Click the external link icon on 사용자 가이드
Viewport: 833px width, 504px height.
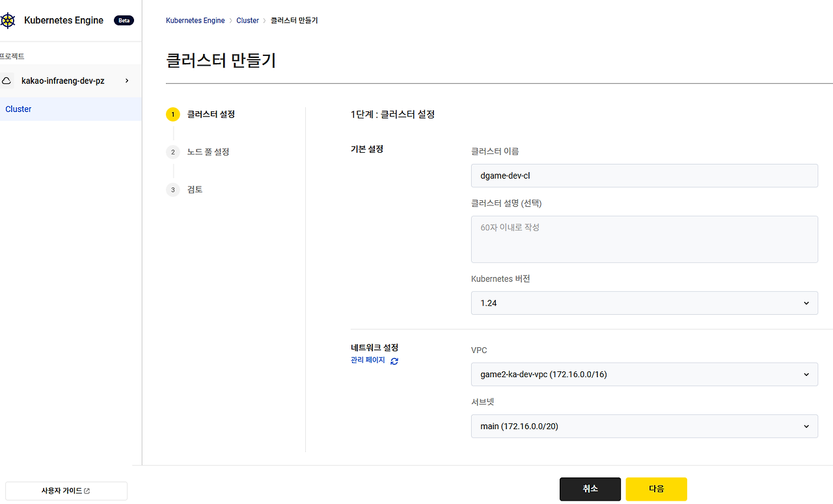(87, 491)
